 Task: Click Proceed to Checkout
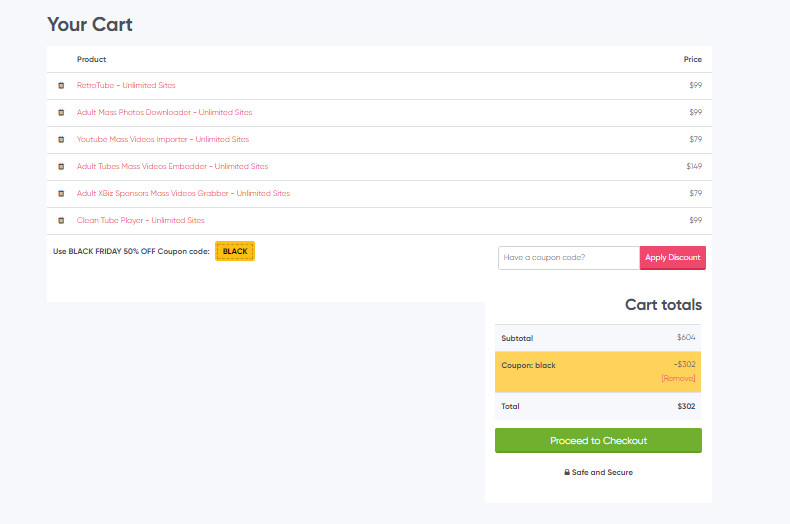598,440
